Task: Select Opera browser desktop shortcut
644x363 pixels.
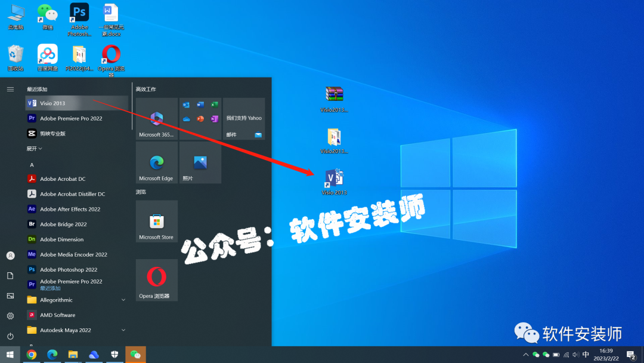Action: 111,60
